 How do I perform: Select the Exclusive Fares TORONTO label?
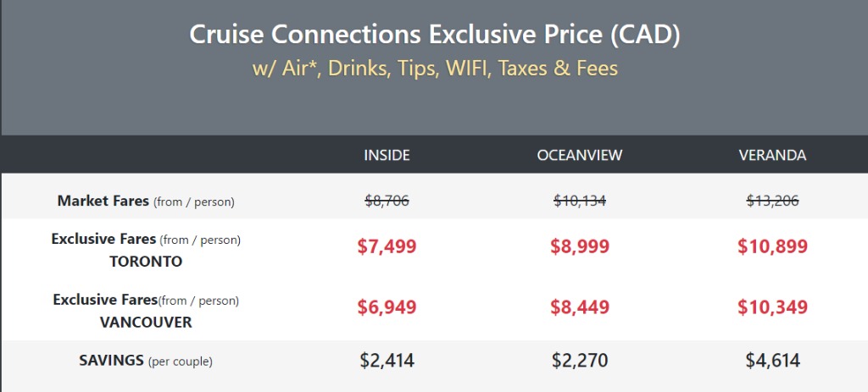[146, 250]
